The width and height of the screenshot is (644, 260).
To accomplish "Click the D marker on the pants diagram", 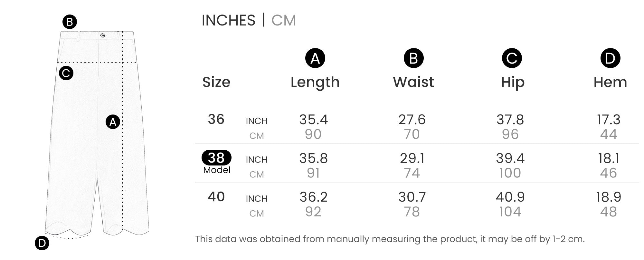I will [42, 243].
